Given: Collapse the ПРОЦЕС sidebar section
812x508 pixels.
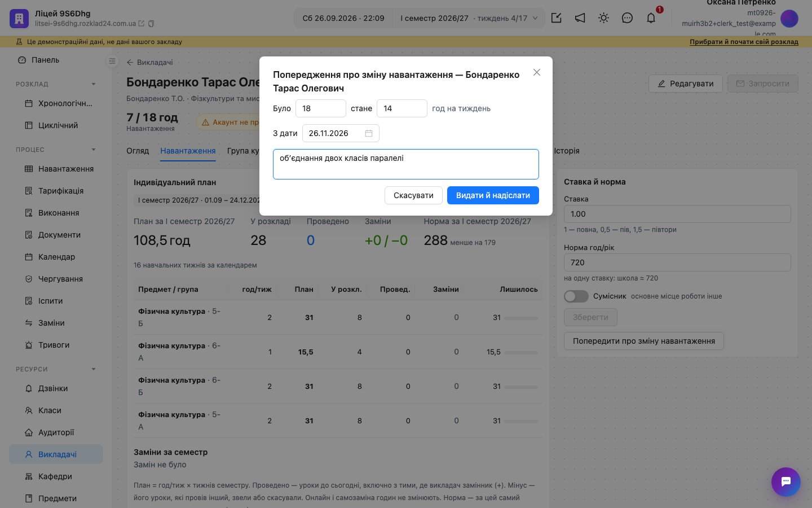Looking at the screenshot, I should 94,150.
